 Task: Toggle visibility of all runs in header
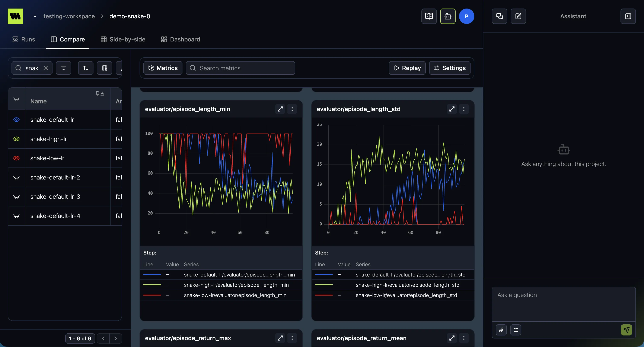(x=16, y=99)
